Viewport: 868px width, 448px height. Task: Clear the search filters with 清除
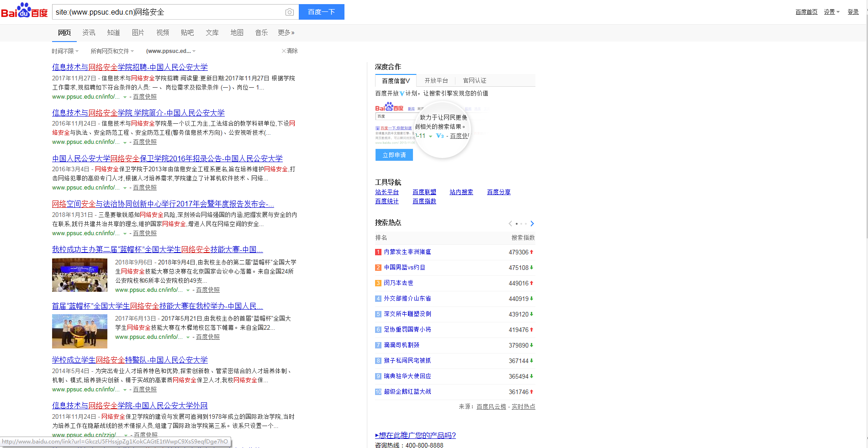(x=290, y=51)
